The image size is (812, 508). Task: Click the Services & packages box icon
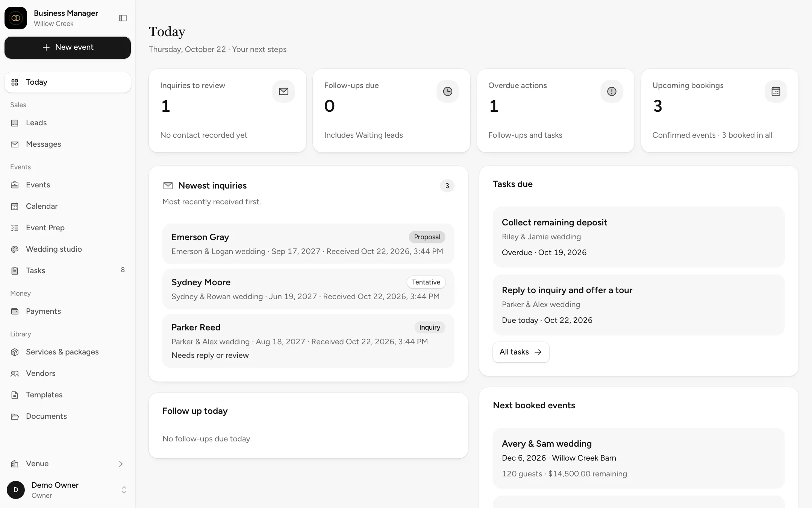tap(15, 352)
